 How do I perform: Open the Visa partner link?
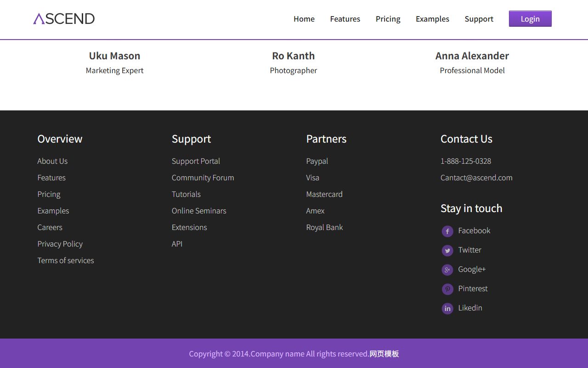pos(313,178)
